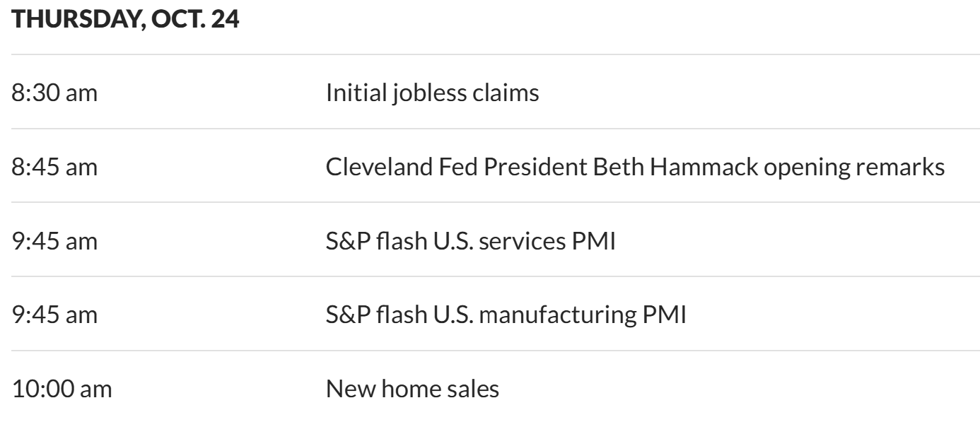This screenshot has width=980, height=422.
Task: Click the THURSDAY, OCT. 24 heading
Action: click(126, 20)
